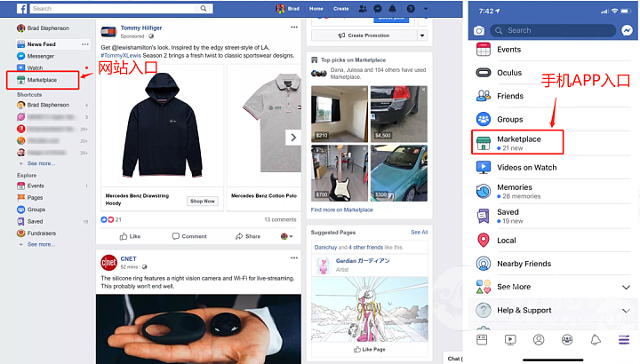Select News Feed in left sidebar

(x=41, y=44)
